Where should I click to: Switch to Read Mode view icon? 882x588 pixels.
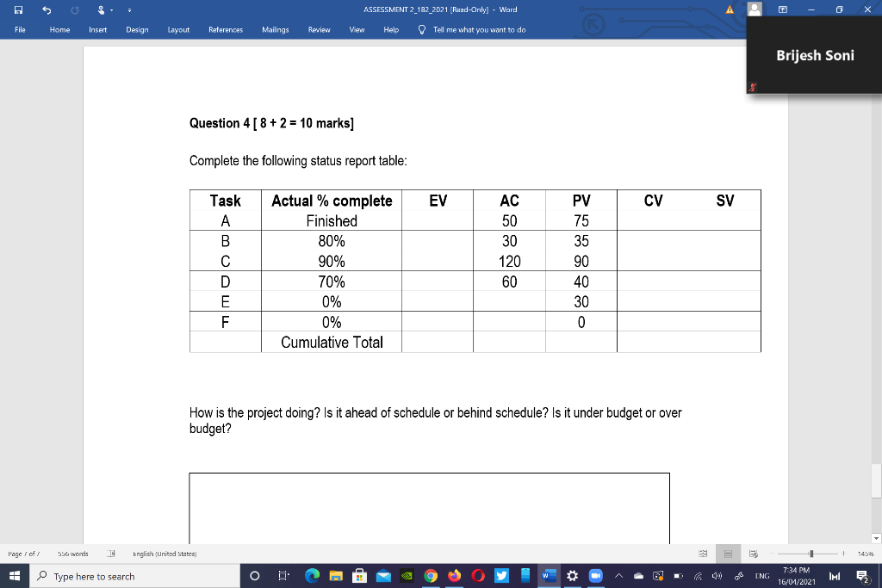coord(703,554)
